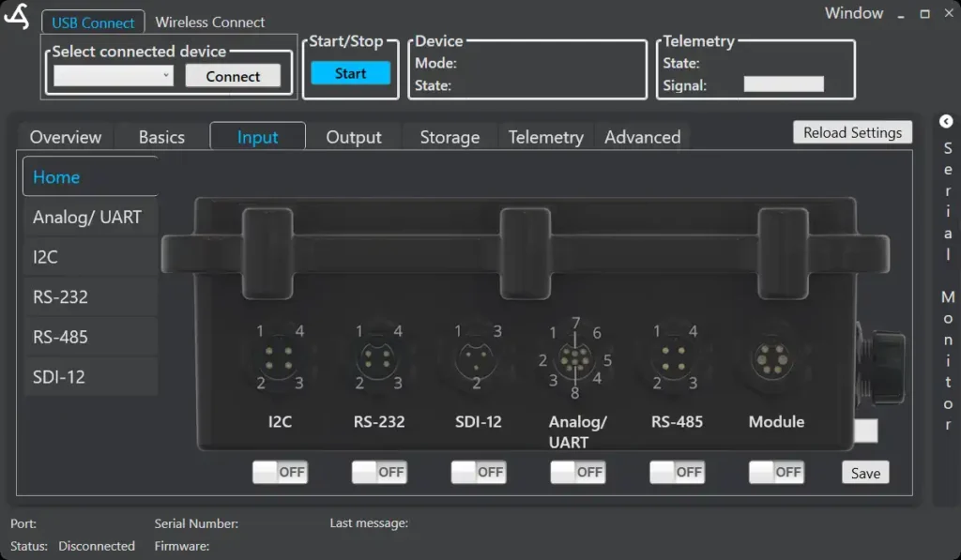Select the Analog/UART 8-pin connector image

(x=575, y=359)
